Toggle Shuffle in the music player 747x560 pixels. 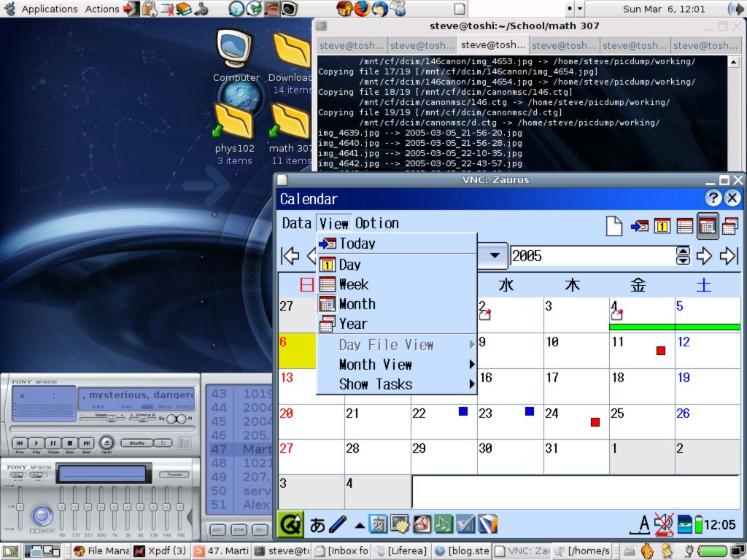[x=136, y=443]
